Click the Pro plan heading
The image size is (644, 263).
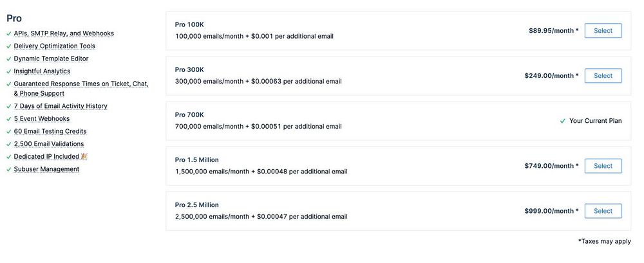(14, 18)
